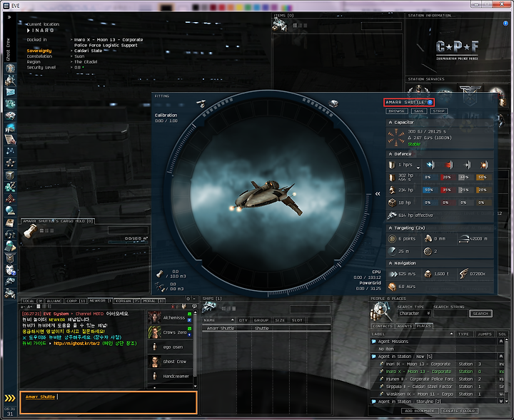Screen dimensions: 514x420
Task: Select the Amarr Shuttle row in Ships list
Action: point(266,328)
